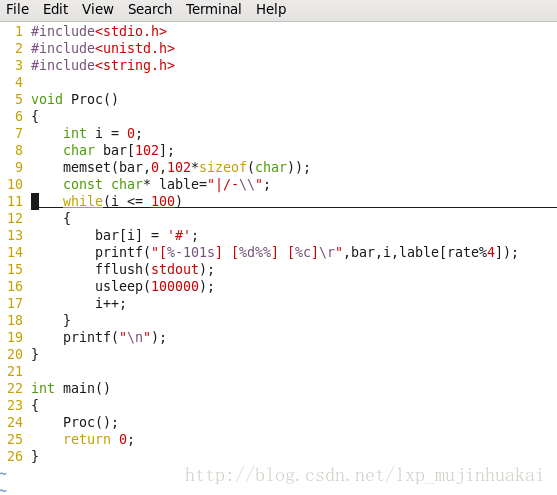
Task: Click the string.h include on line 3
Action: click(103, 65)
